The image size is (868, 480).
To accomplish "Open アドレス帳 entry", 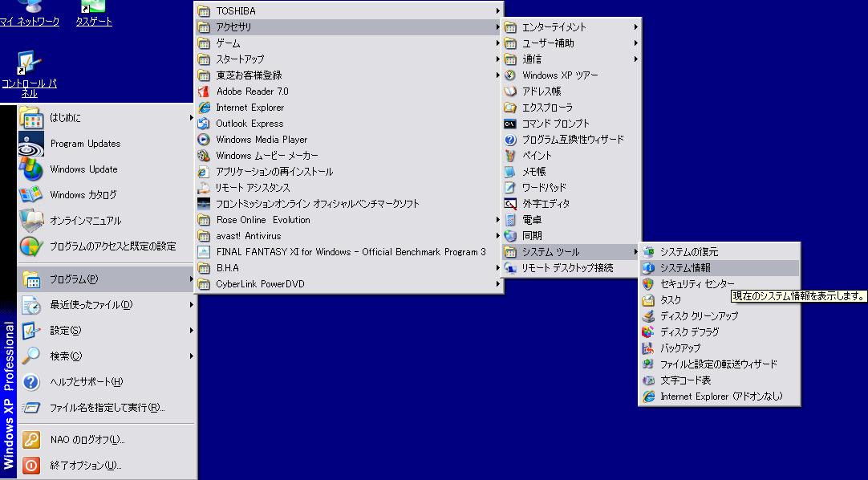I will [571, 92].
